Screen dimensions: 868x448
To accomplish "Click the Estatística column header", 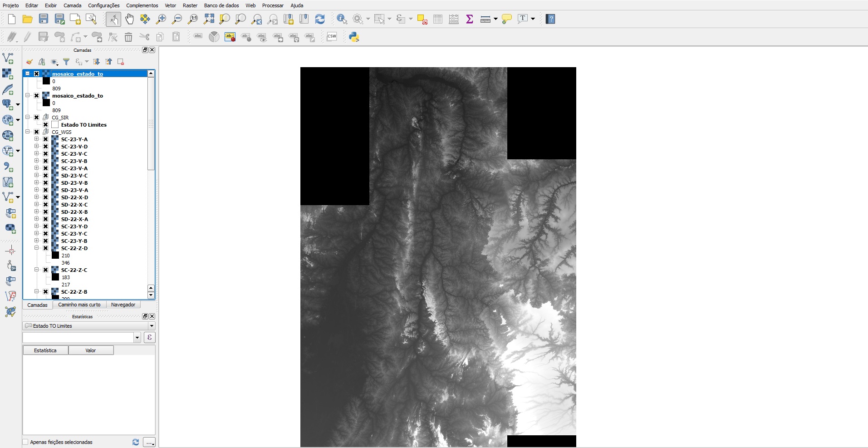I will [45, 350].
